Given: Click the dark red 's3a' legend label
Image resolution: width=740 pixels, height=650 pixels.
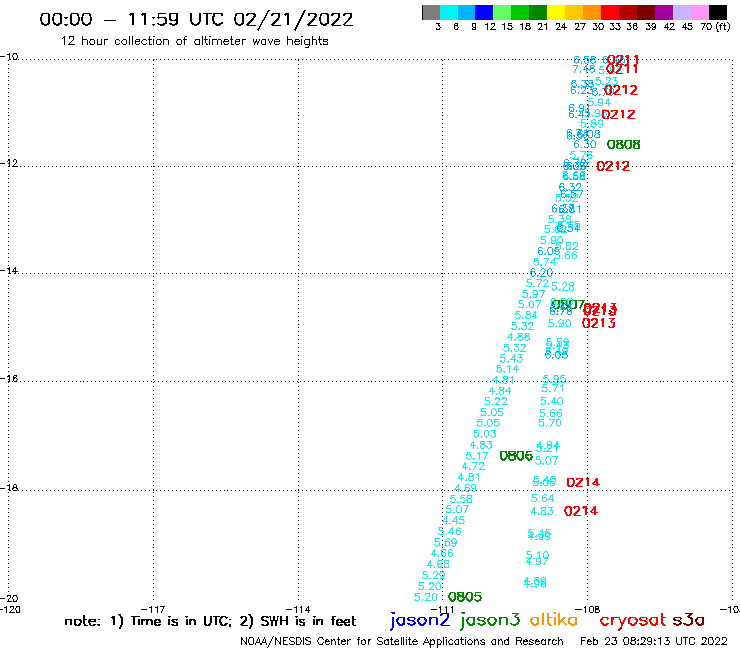Looking at the screenshot, I should [688, 620].
